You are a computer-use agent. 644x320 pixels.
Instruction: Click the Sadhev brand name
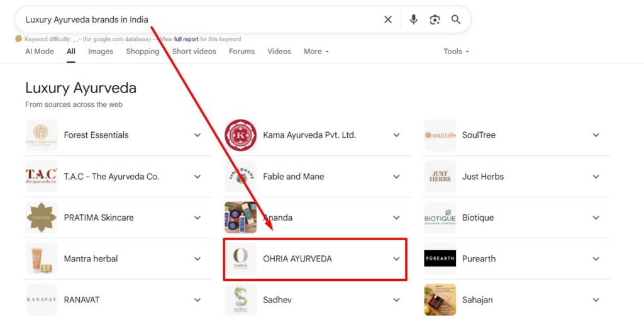tap(277, 300)
